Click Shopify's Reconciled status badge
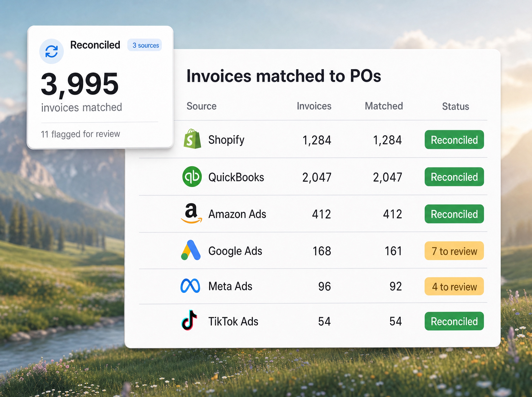This screenshot has height=397, width=532. click(x=454, y=140)
